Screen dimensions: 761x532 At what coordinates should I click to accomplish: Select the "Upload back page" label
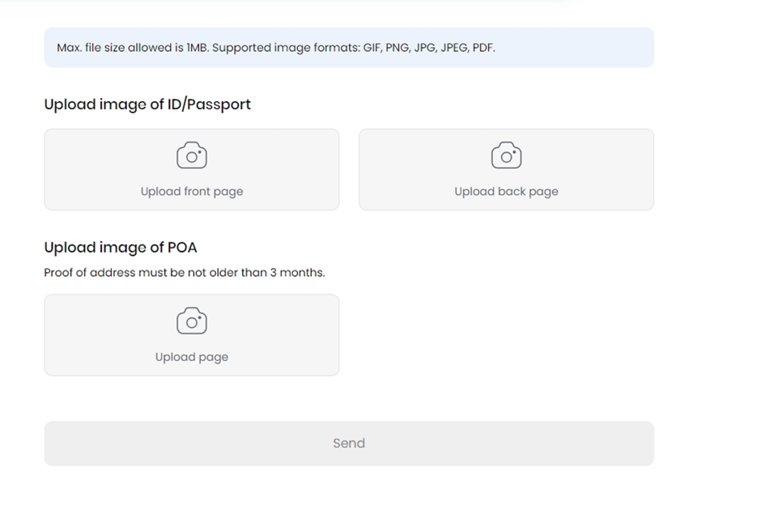[x=506, y=192]
